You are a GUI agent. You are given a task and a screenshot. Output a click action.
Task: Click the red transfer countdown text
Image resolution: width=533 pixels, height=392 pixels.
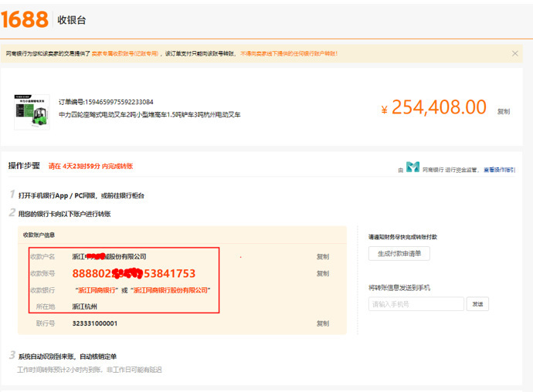point(90,166)
